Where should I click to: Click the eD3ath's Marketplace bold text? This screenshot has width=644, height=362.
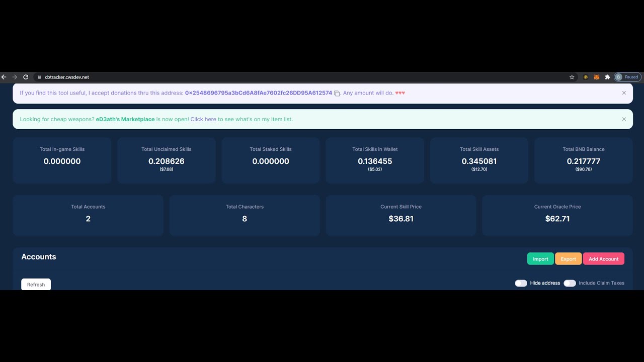point(125,119)
